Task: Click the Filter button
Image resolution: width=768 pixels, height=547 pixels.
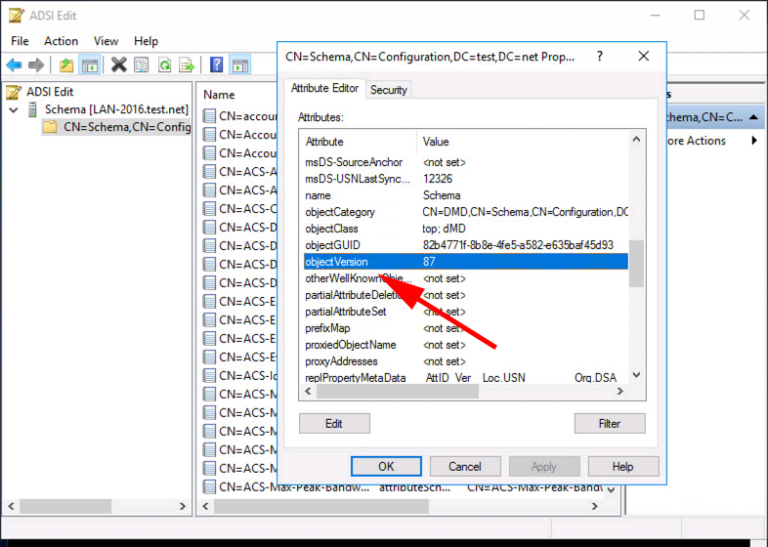Action: point(609,423)
